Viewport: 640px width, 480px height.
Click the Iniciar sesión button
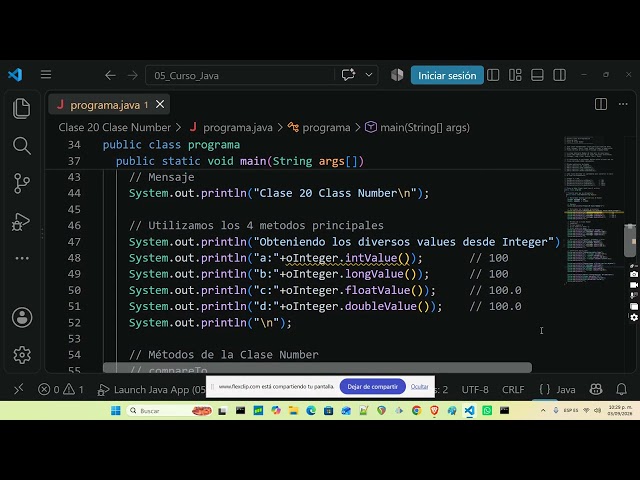tap(447, 76)
